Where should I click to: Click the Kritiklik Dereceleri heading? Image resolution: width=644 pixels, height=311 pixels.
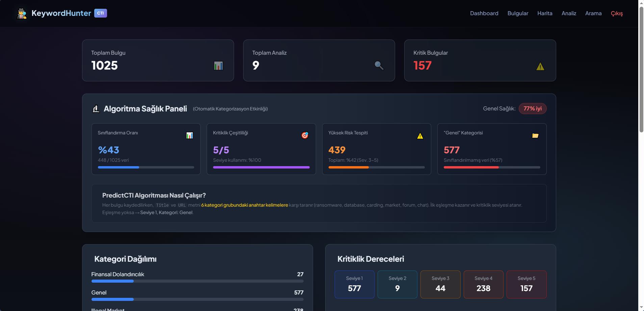point(371,259)
